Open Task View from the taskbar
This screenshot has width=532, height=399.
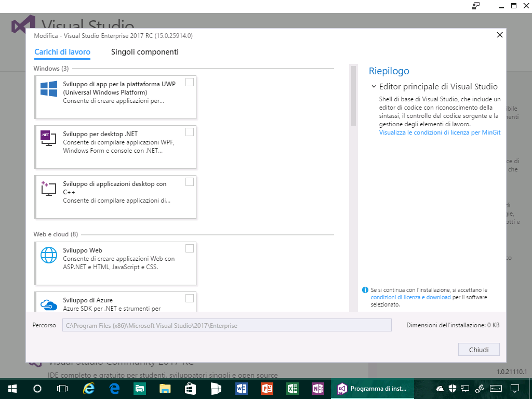tap(62, 389)
